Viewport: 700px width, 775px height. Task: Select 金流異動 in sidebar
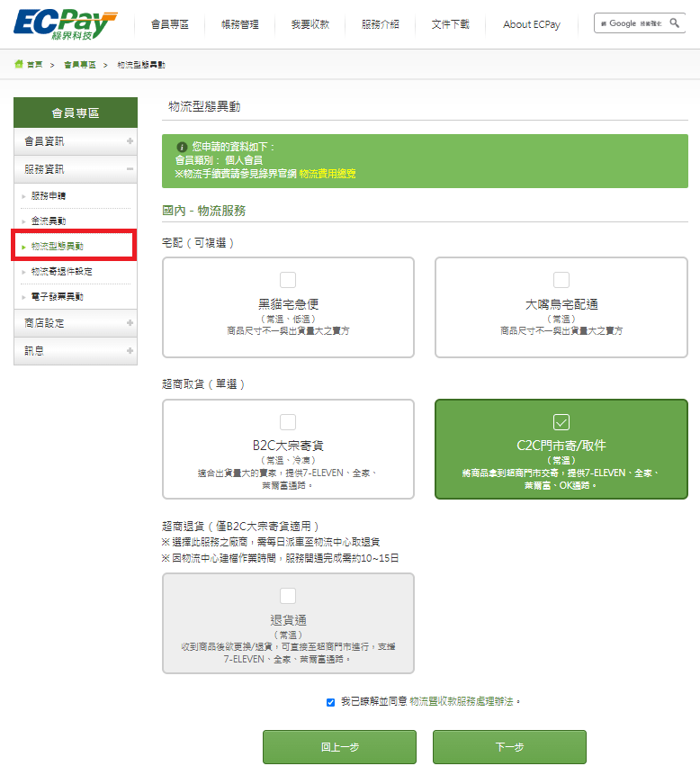(49, 221)
